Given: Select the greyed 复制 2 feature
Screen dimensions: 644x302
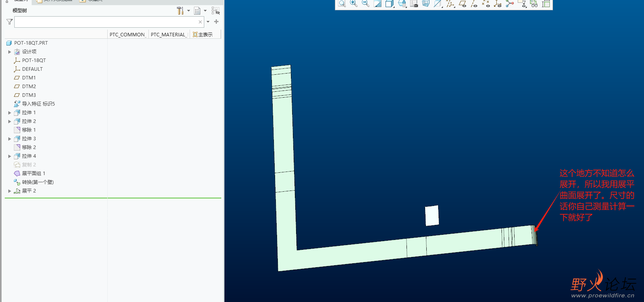Looking at the screenshot, I should click(29, 165).
